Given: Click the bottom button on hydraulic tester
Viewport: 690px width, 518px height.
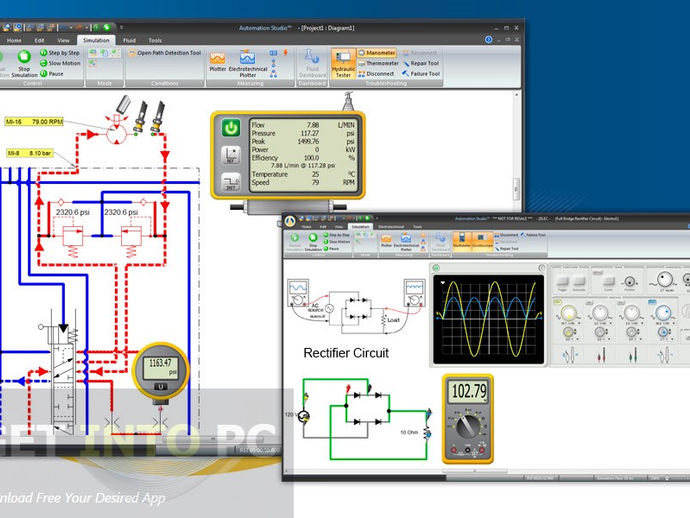Looking at the screenshot, I should pos(231,181).
